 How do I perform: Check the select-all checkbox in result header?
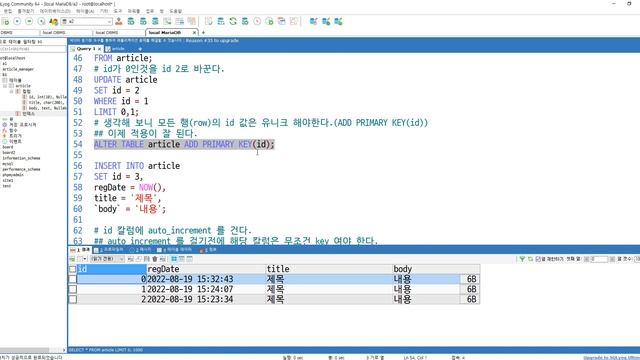point(73,269)
